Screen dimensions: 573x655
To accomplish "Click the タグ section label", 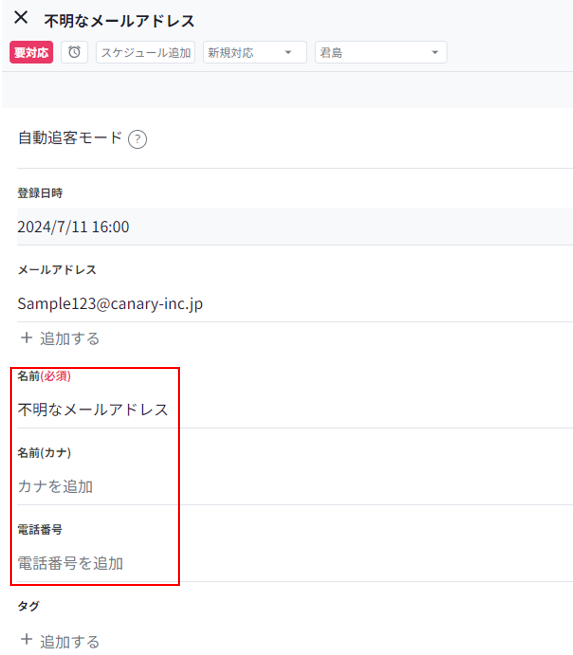I will click(x=28, y=606).
